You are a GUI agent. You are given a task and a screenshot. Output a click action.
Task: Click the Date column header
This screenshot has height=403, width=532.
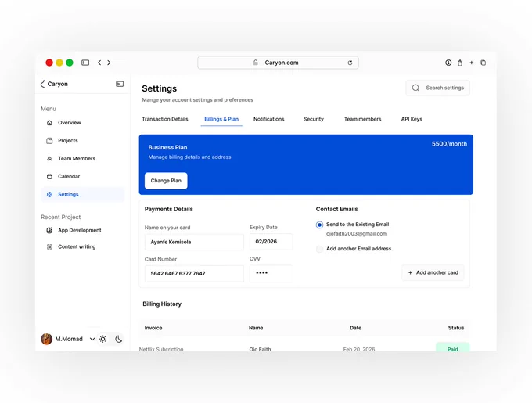(355, 328)
